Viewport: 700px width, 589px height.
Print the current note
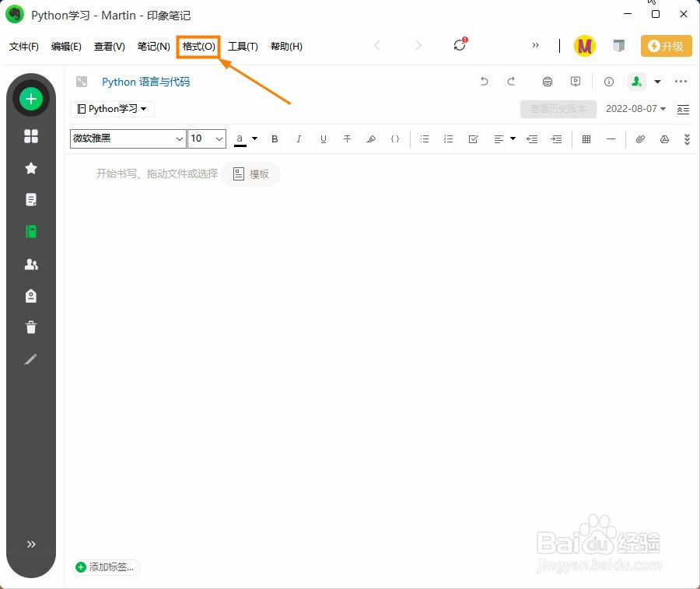click(x=548, y=81)
